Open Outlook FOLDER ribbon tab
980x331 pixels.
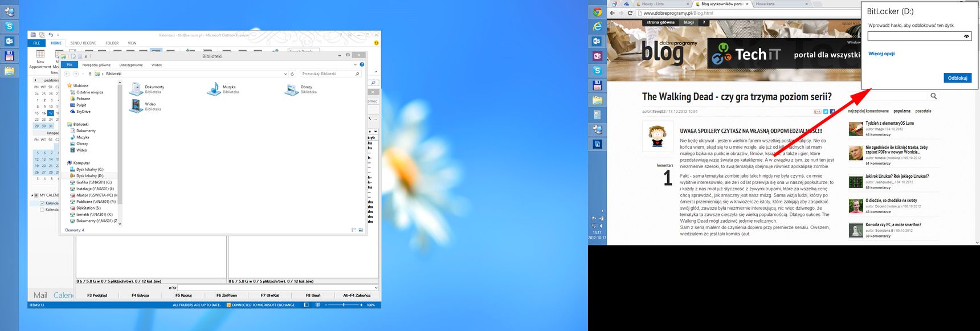(x=112, y=43)
